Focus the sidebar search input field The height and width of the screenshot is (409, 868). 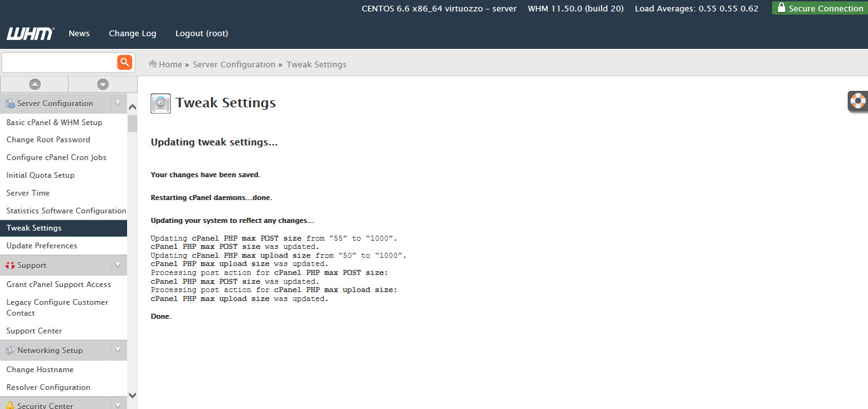click(x=59, y=62)
